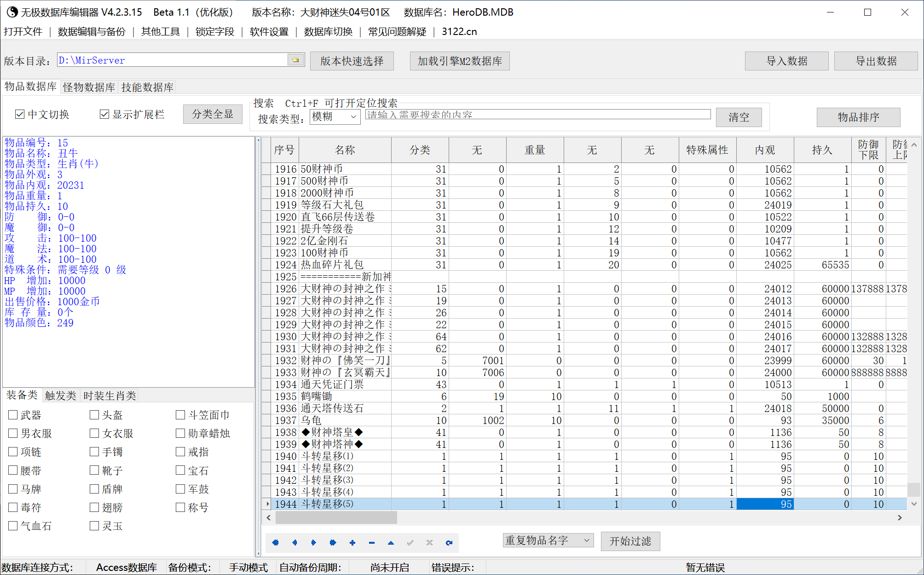Click the table's horizontal scrollbar thumb

[336, 518]
